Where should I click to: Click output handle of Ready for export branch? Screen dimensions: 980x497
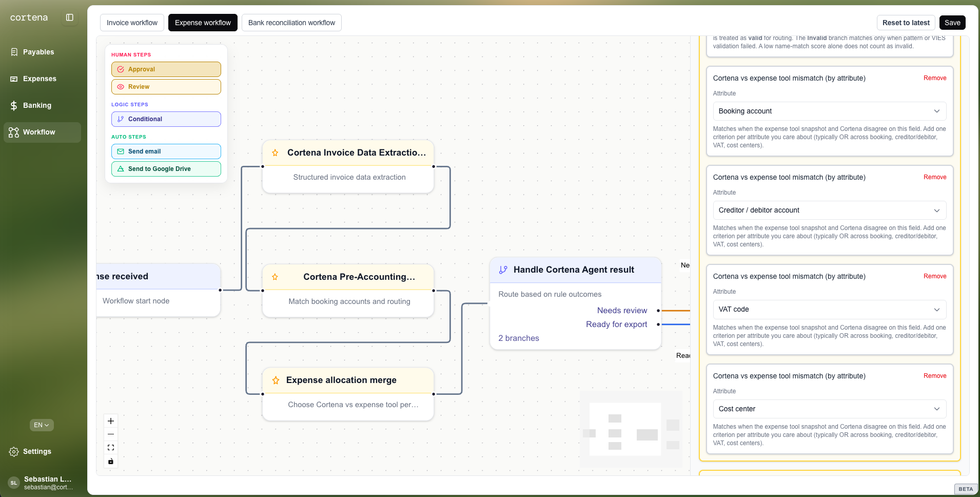658,324
